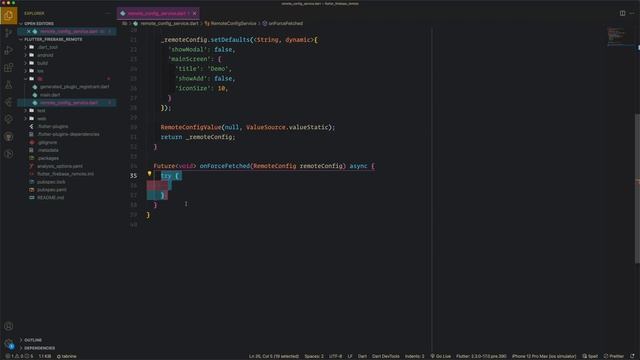
Task: Open generated_plugin_registrant.dart file
Action: (x=74, y=87)
